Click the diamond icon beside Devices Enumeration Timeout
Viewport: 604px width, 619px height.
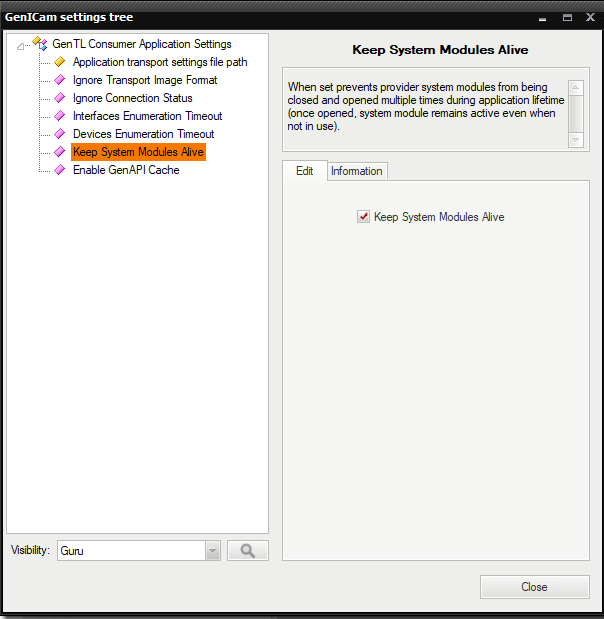pos(59,134)
